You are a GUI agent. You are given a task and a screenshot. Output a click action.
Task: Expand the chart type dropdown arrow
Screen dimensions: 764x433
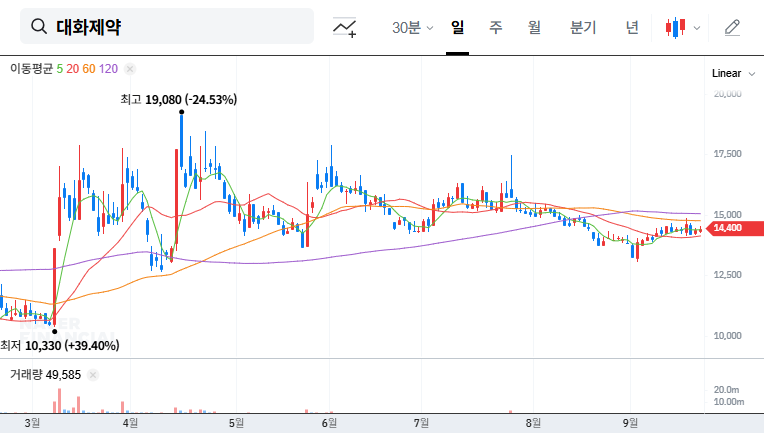point(697,28)
